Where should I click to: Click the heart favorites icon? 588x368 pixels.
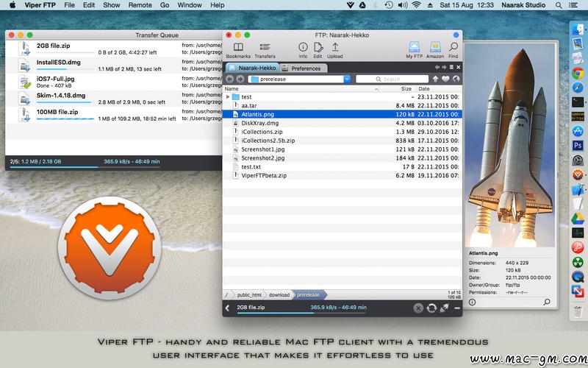(x=445, y=79)
